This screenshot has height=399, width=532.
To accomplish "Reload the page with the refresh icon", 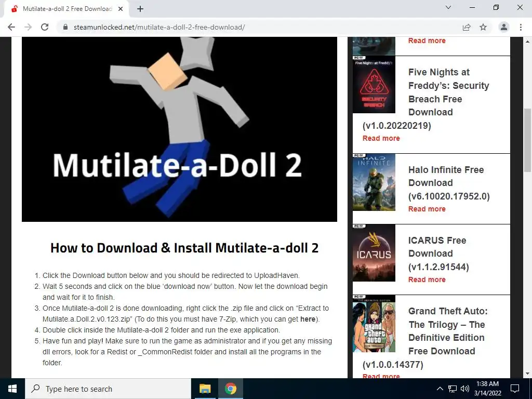I will click(45, 27).
